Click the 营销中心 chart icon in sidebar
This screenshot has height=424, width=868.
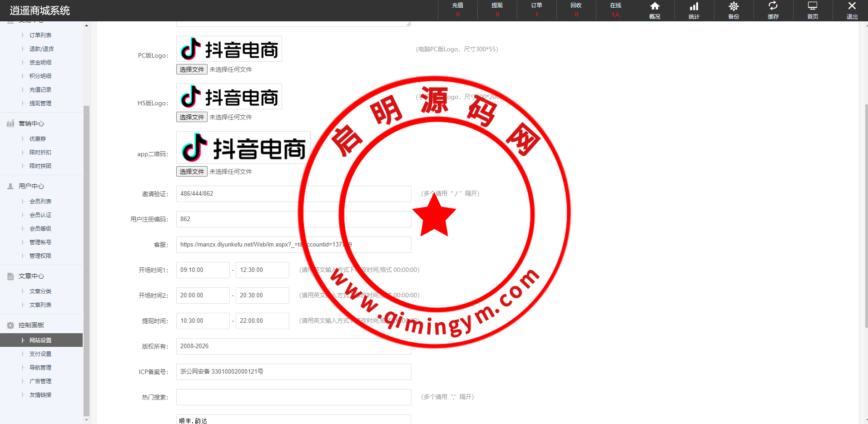pos(10,123)
